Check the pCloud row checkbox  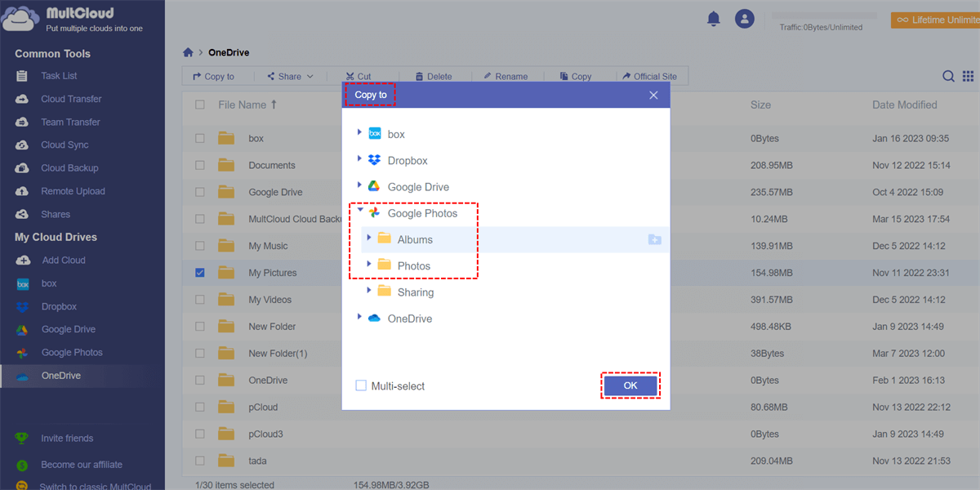(x=200, y=407)
